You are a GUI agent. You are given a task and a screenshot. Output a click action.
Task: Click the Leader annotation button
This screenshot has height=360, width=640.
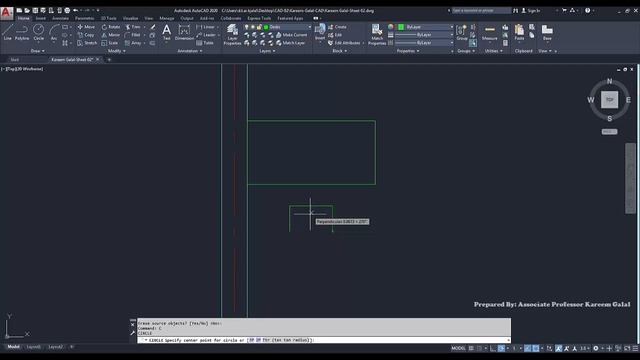[206, 35]
